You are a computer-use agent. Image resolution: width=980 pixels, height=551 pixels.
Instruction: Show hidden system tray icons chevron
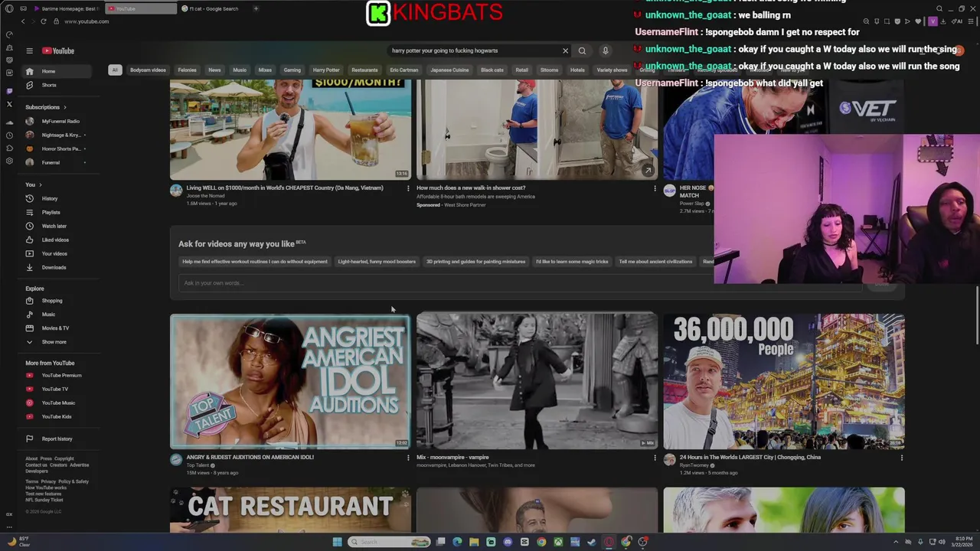[x=897, y=542]
